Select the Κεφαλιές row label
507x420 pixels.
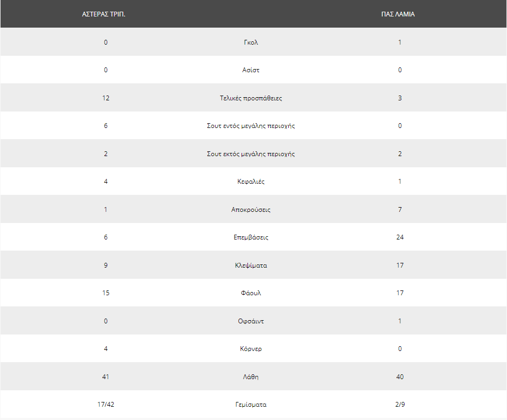[x=251, y=182]
